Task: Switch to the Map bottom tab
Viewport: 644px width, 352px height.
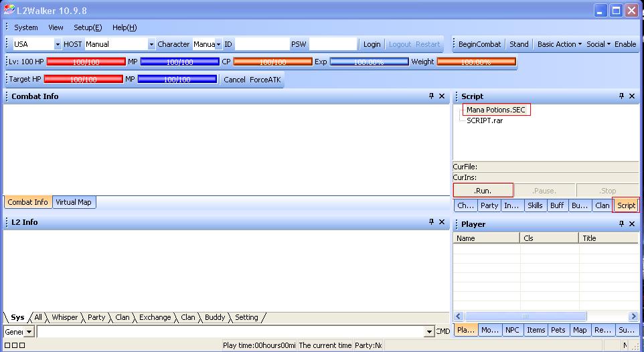Action: pyautogui.click(x=580, y=330)
